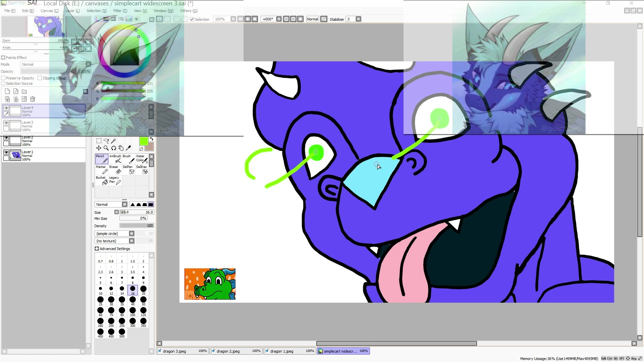Click rotate view counterclockwise in toolbar
This screenshot has width=644, height=362.
coord(286,19)
